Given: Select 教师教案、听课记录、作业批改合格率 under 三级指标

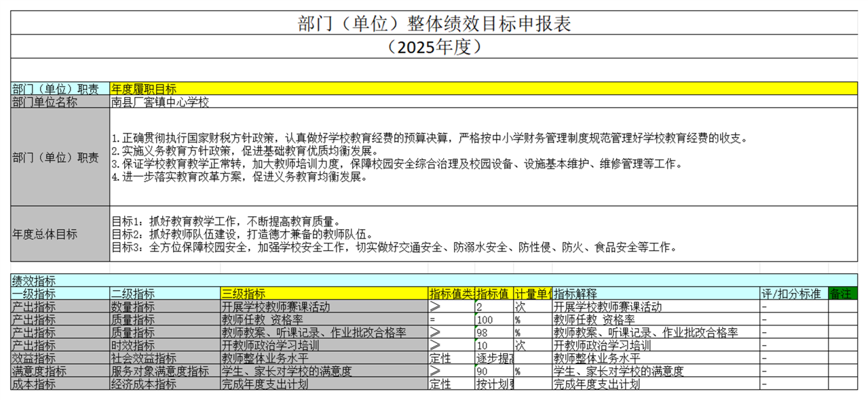Looking at the screenshot, I should 324,332.
